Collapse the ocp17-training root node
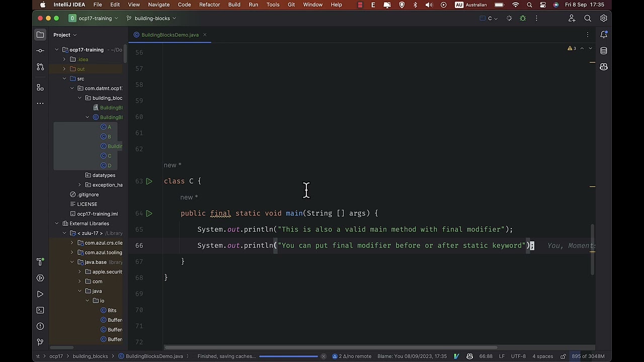The width and height of the screenshot is (644, 362). (x=57, y=50)
